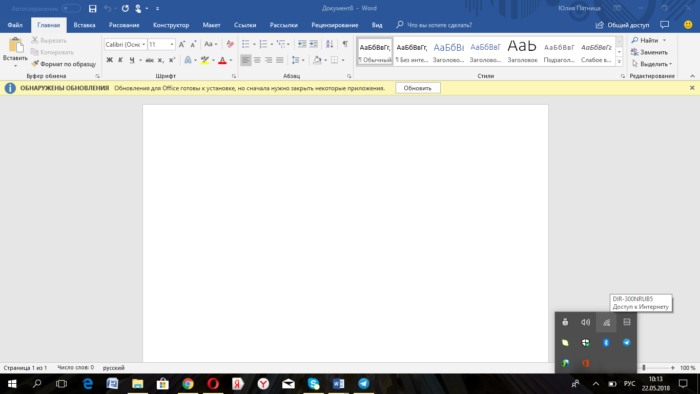700x394 pixels.
Task: Click the numbered list icon
Action: click(x=263, y=44)
